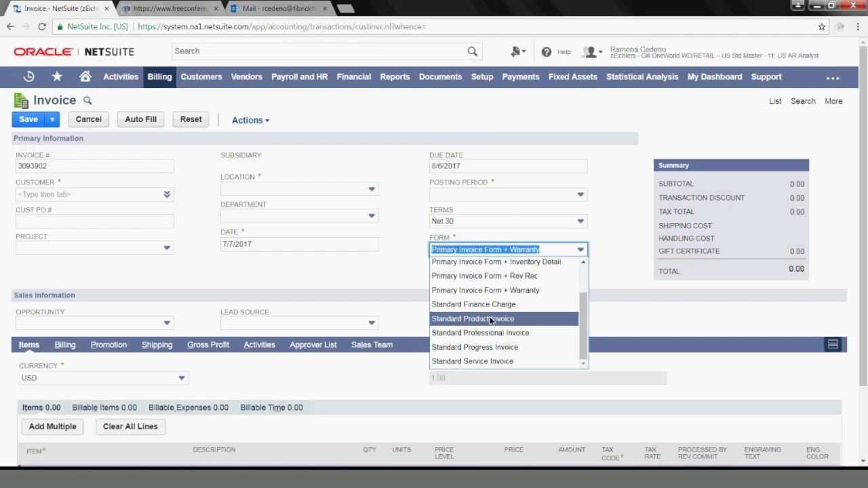Reload the page in browser
The image size is (868, 488).
pos(42,26)
